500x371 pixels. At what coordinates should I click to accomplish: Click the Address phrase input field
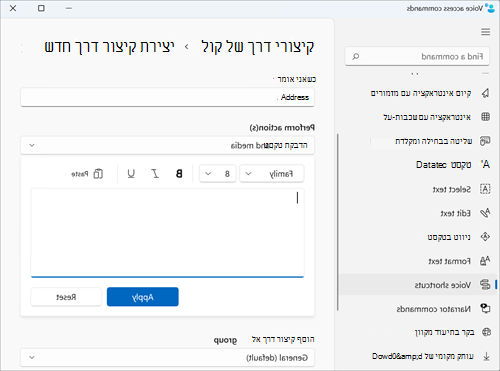(x=167, y=97)
